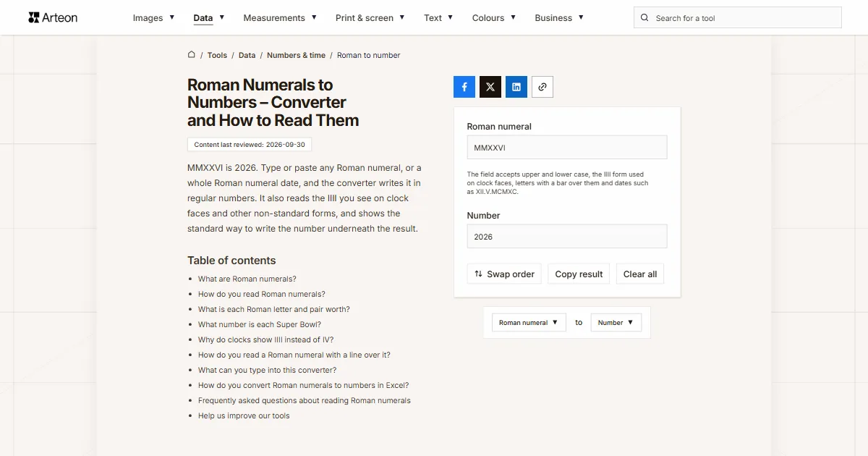Click the home icon in breadcrumb
The height and width of the screenshot is (456, 868).
click(x=192, y=54)
